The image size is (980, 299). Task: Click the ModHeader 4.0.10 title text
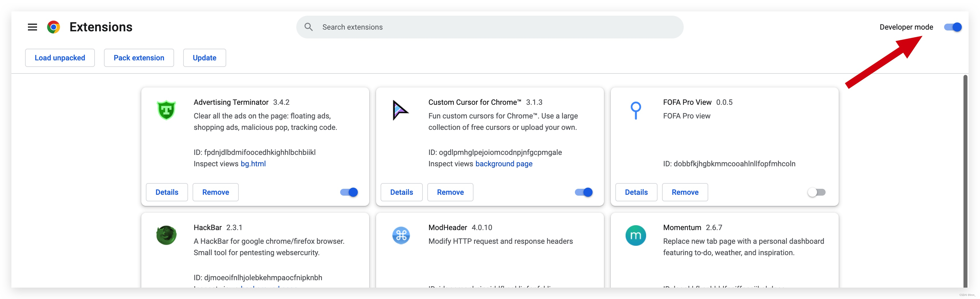[460, 228]
